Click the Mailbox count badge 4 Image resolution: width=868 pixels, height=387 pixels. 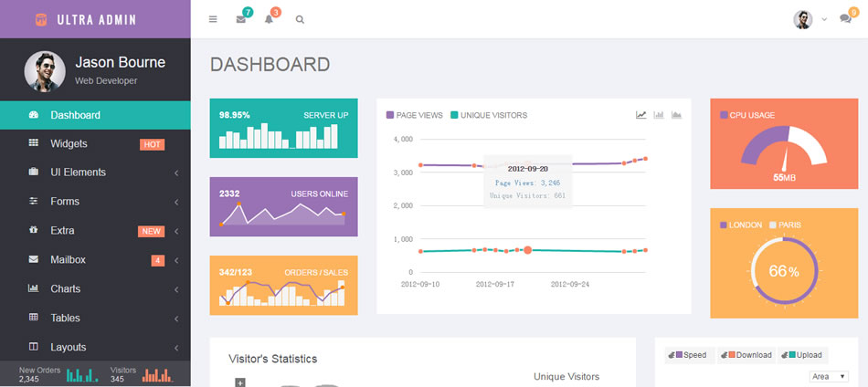coord(158,260)
